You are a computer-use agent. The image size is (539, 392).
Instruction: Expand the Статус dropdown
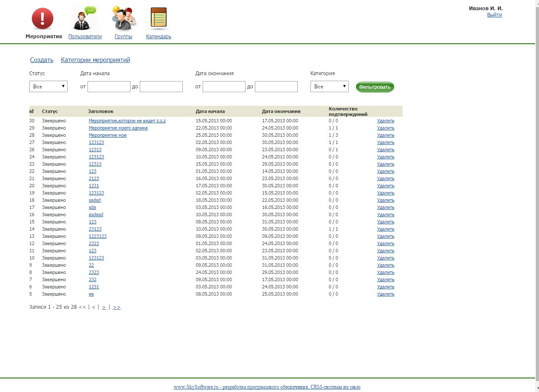[x=48, y=86]
